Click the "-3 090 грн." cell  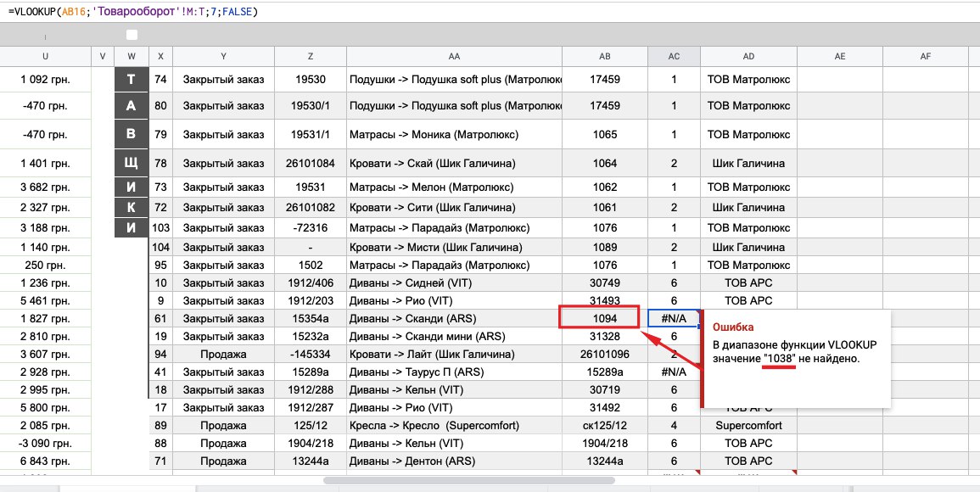tap(45, 443)
